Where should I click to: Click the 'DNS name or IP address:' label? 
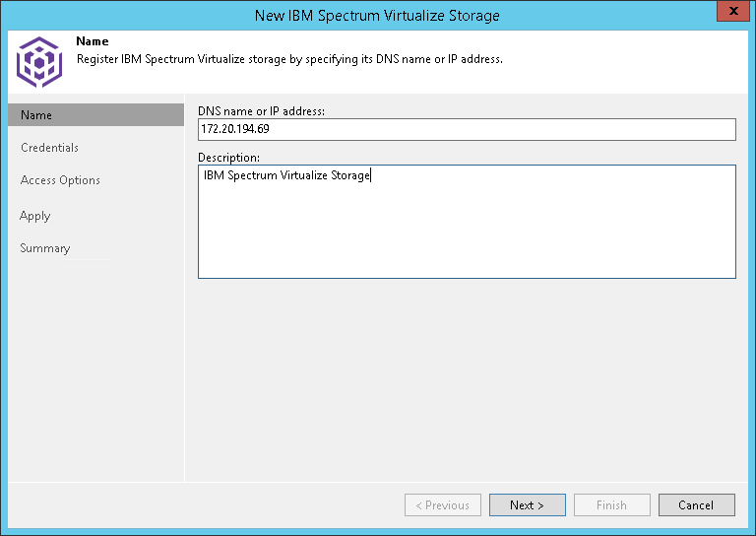(261, 111)
